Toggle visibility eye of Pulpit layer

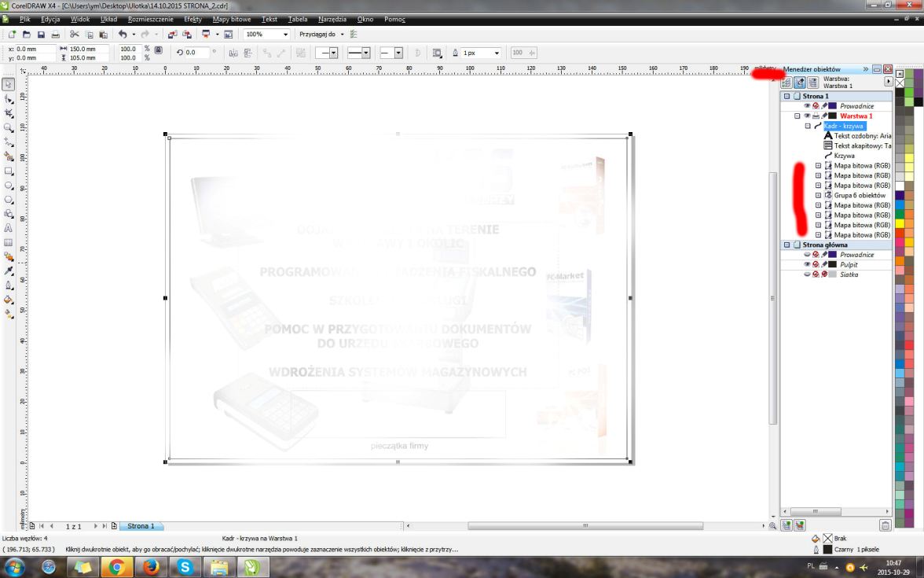tap(807, 265)
